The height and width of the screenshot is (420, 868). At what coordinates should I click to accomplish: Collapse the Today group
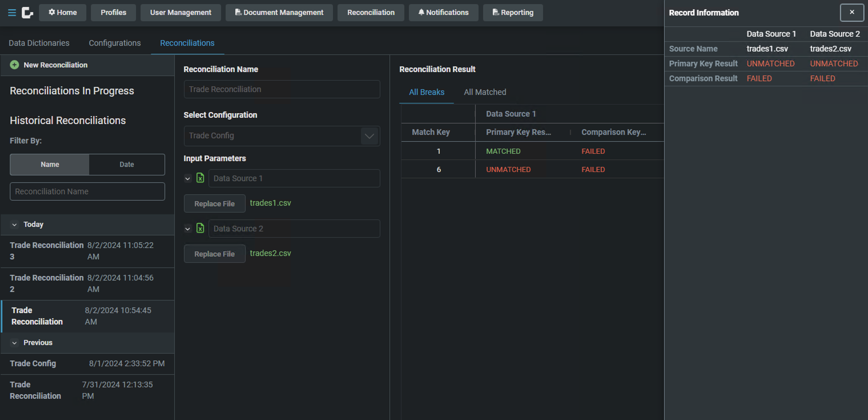pos(15,225)
